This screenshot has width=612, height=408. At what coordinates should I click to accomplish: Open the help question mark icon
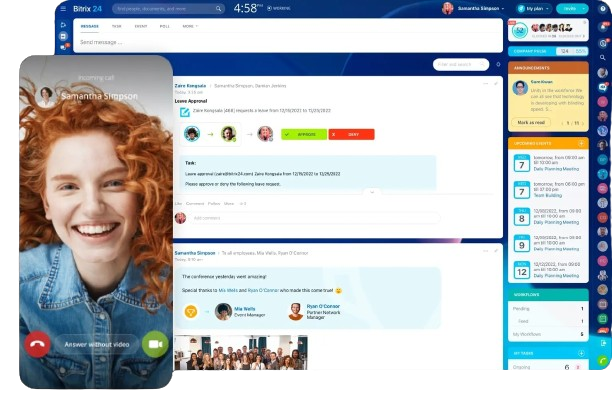tap(603, 8)
